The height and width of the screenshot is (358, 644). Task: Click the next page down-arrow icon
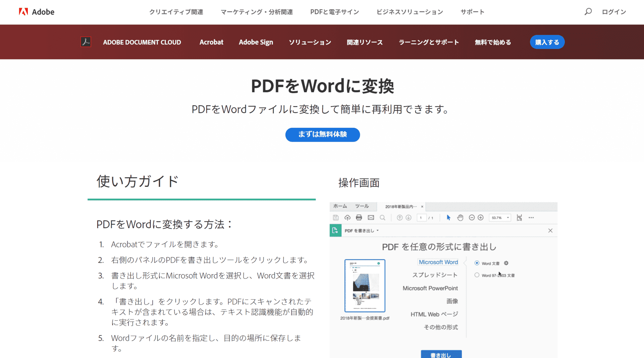click(409, 218)
